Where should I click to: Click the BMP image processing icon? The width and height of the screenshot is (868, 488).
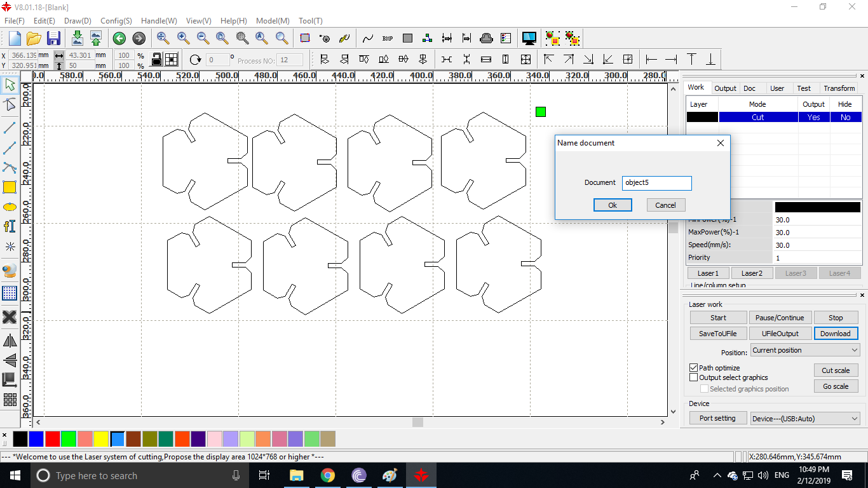pos(388,38)
